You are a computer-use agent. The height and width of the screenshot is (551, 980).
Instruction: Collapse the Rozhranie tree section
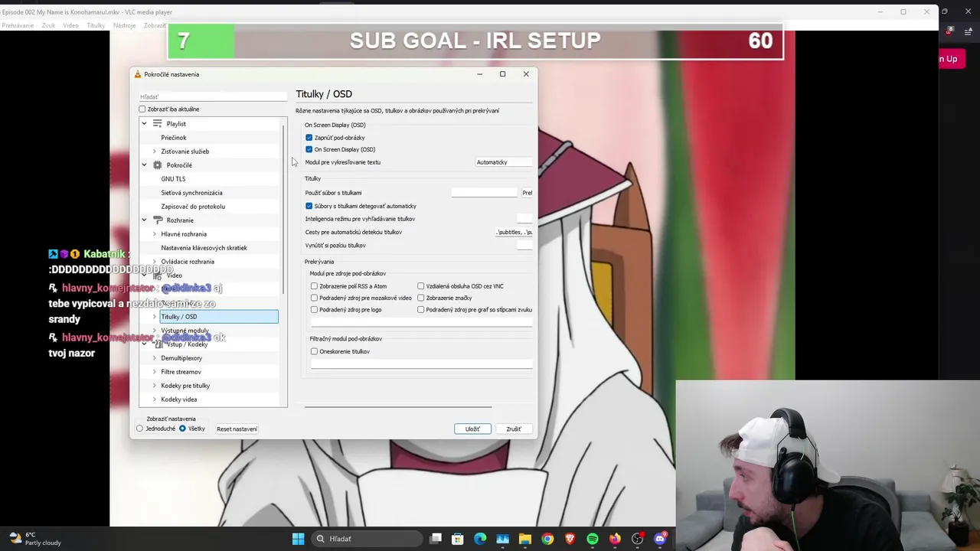144,220
